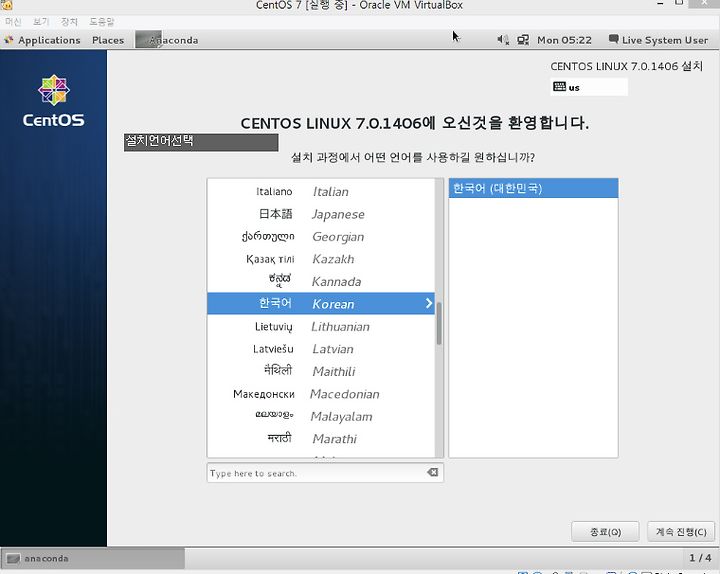Click the Applications menu foot icon
Viewport: 720px width, 574px height.
pos(9,40)
